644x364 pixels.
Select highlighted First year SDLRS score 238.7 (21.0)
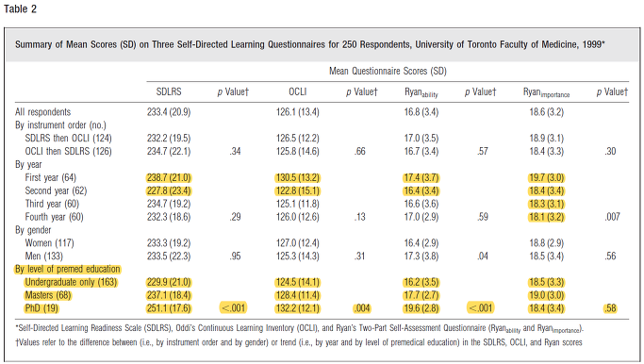(x=169, y=177)
